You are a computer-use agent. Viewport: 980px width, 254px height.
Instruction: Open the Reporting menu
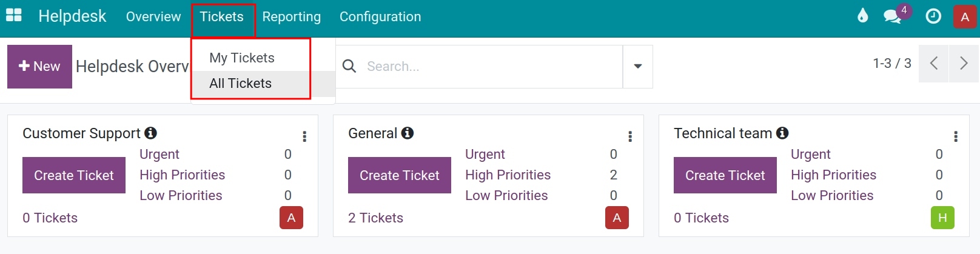point(292,17)
